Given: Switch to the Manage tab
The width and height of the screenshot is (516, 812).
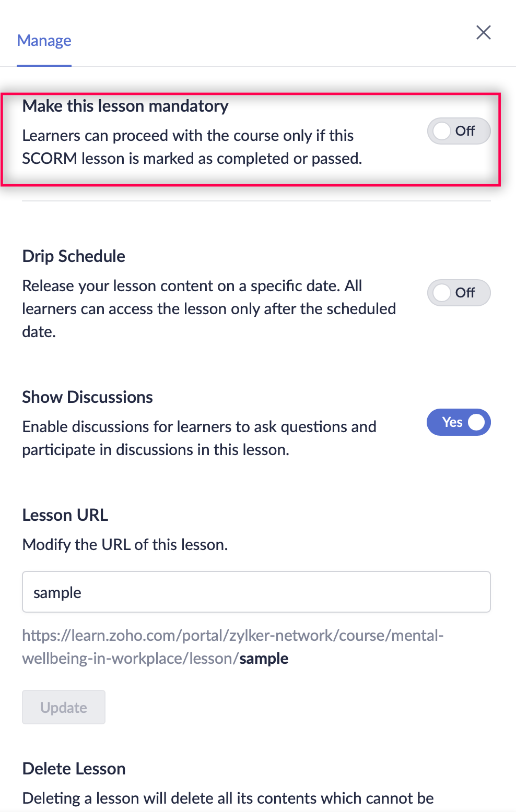Looking at the screenshot, I should (x=44, y=41).
